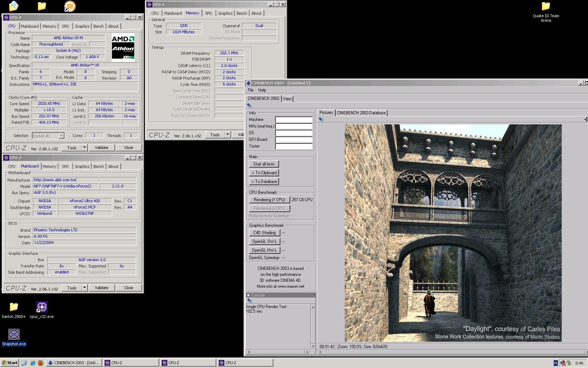This screenshot has height=368, width=588.
Task: Click the 202.1 MHz DRAM Frequency value
Action: tap(229, 53)
